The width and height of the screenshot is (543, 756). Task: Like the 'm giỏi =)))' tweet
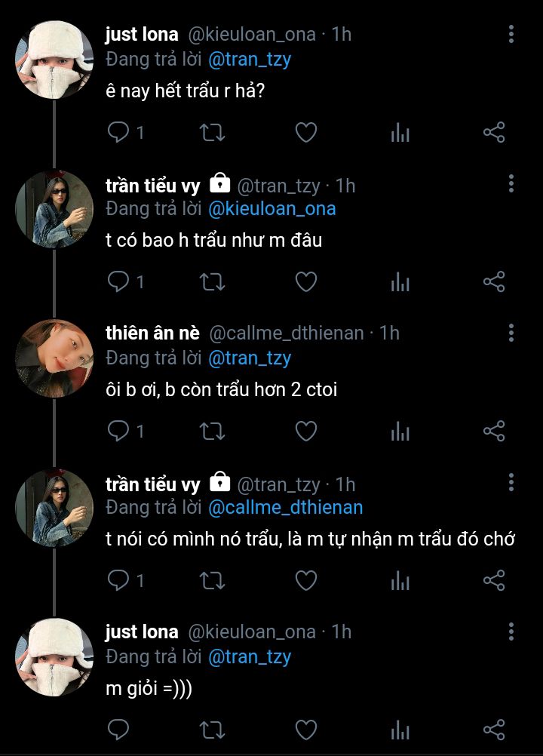(305, 730)
